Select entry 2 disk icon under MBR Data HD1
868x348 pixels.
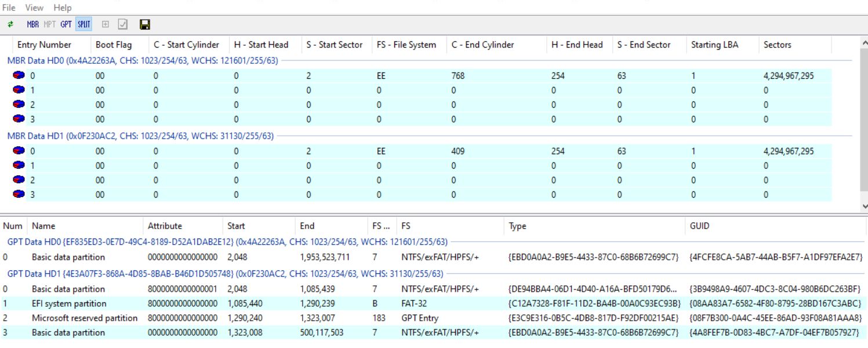click(x=19, y=180)
